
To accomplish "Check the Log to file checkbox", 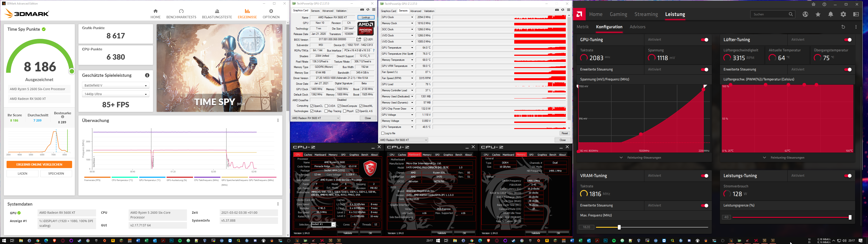I will (383, 134).
